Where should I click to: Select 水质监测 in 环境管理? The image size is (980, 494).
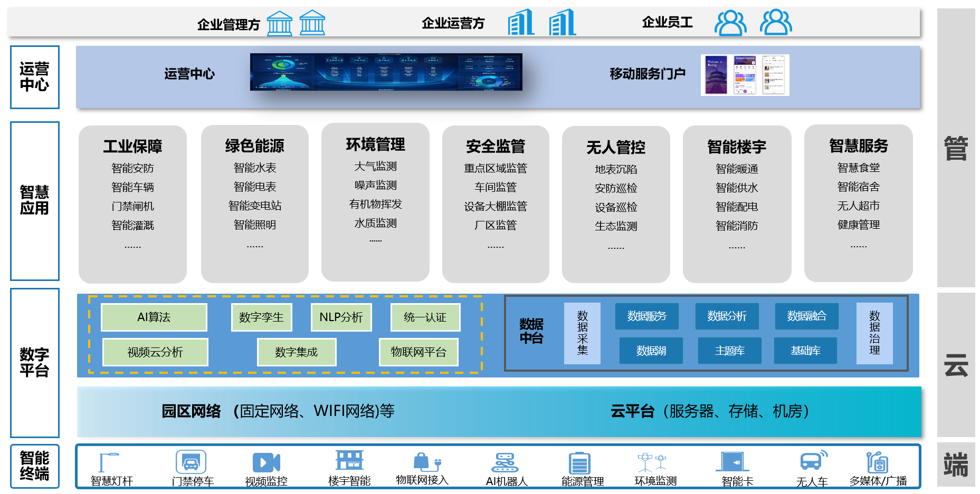click(376, 223)
